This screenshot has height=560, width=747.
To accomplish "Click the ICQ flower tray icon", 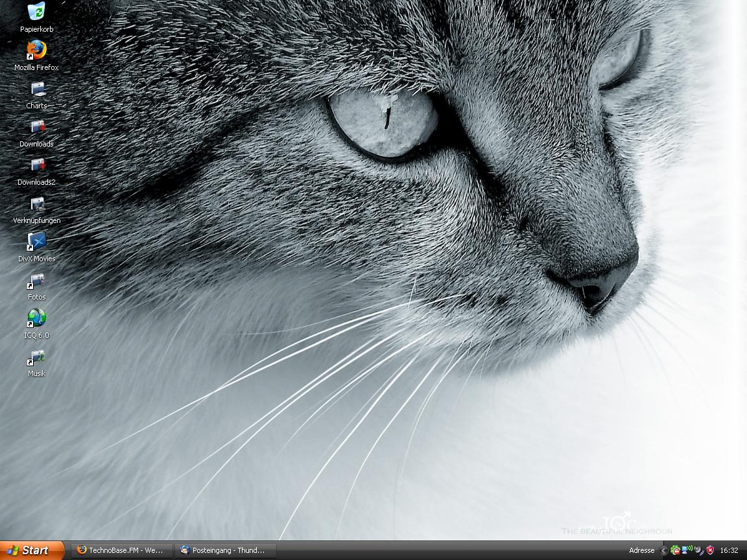I will click(675, 550).
